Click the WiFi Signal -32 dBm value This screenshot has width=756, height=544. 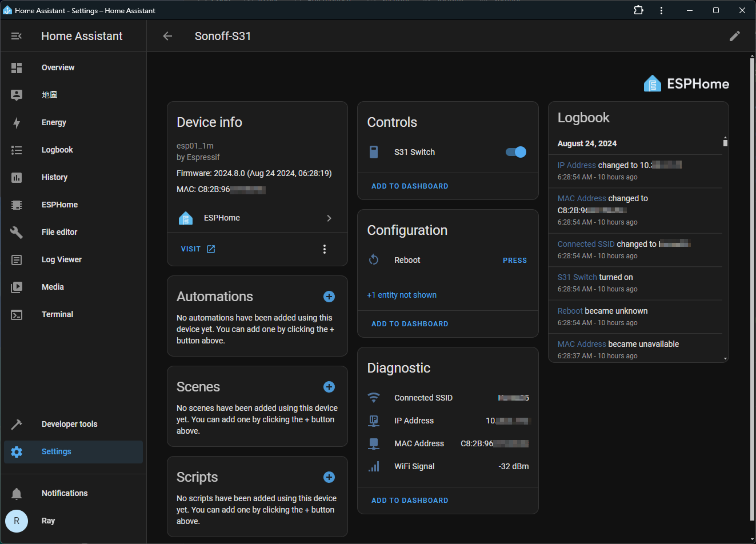click(514, 466)
